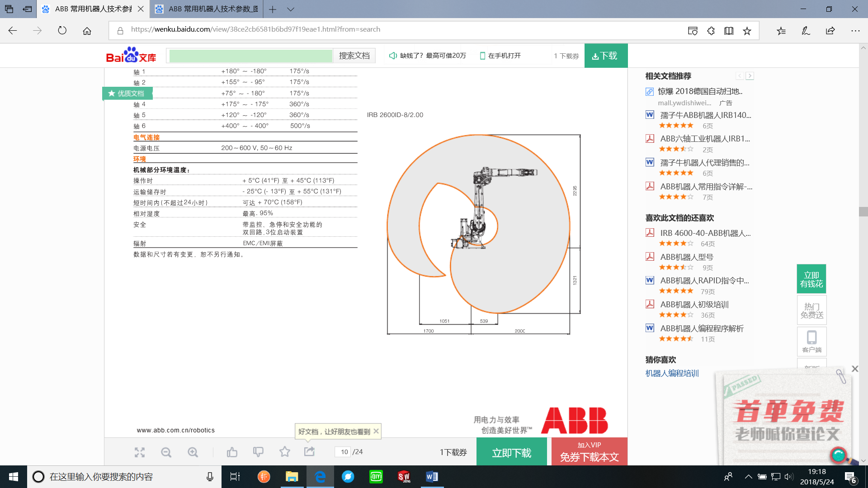Click green 立即下载 download button
Image resolution: width=868 pixels, height=488 pixels.
[511, 453]
